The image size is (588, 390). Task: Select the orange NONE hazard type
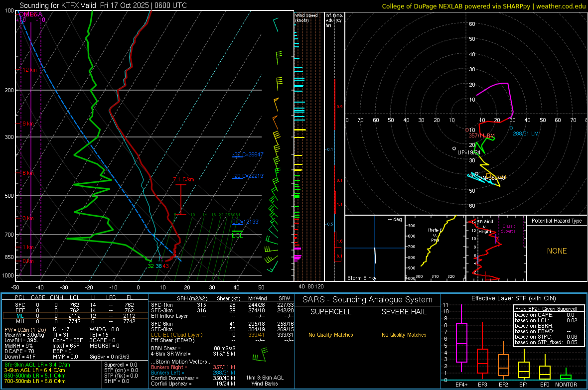pos(557,251)
